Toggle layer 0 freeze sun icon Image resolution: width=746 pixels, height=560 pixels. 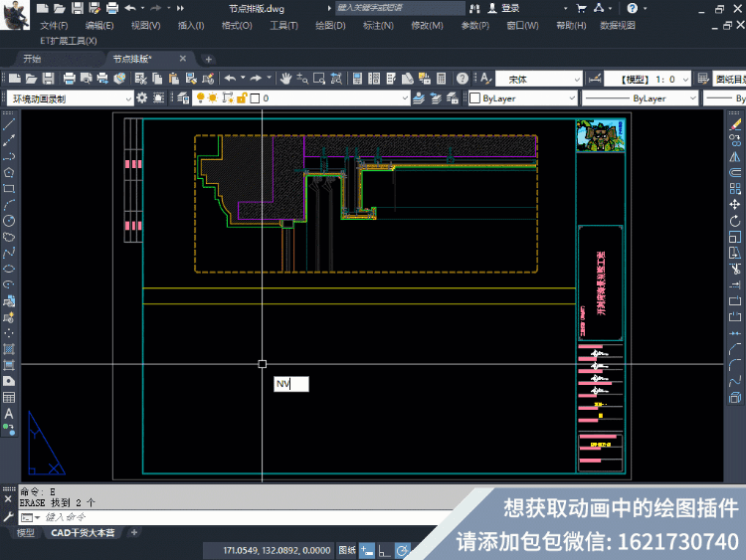click(213, 98)
